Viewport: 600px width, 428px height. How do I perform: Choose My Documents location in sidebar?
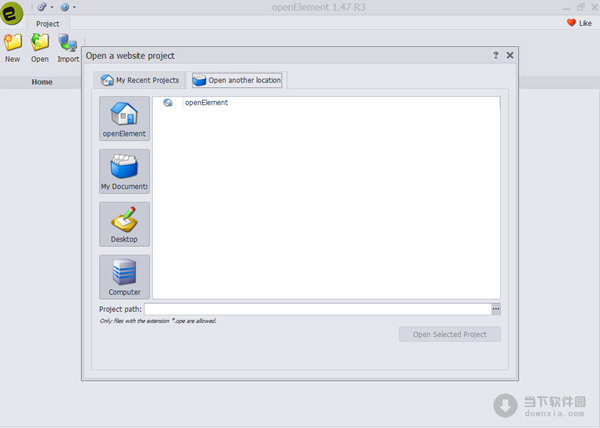pos(124,171)
